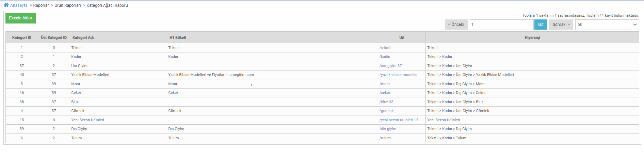
Task: Select Dış Giyim category name cell
Action: coord(118,129)
